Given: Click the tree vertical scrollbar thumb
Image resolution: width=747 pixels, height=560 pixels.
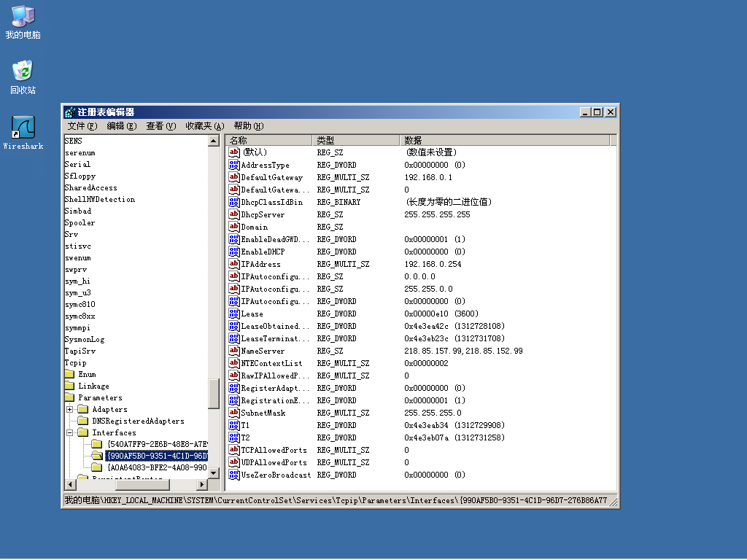Looking at the screenshot, I should point(214,393).
